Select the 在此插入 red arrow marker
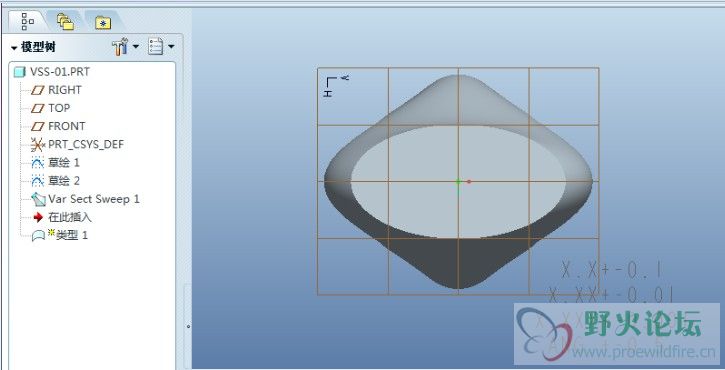 (38, 217)
